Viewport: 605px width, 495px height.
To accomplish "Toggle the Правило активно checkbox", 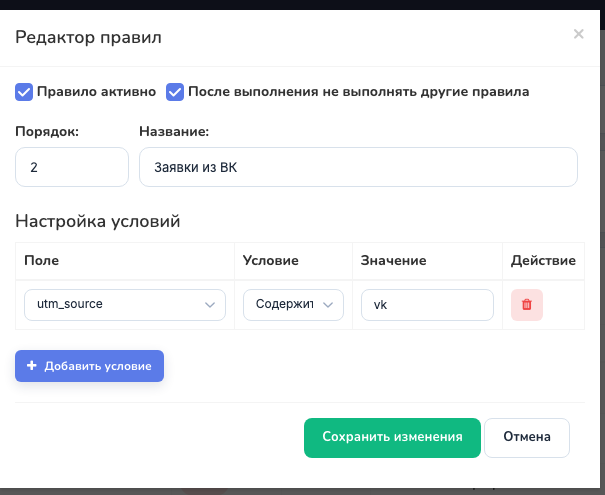I will [x=24, y=92].
